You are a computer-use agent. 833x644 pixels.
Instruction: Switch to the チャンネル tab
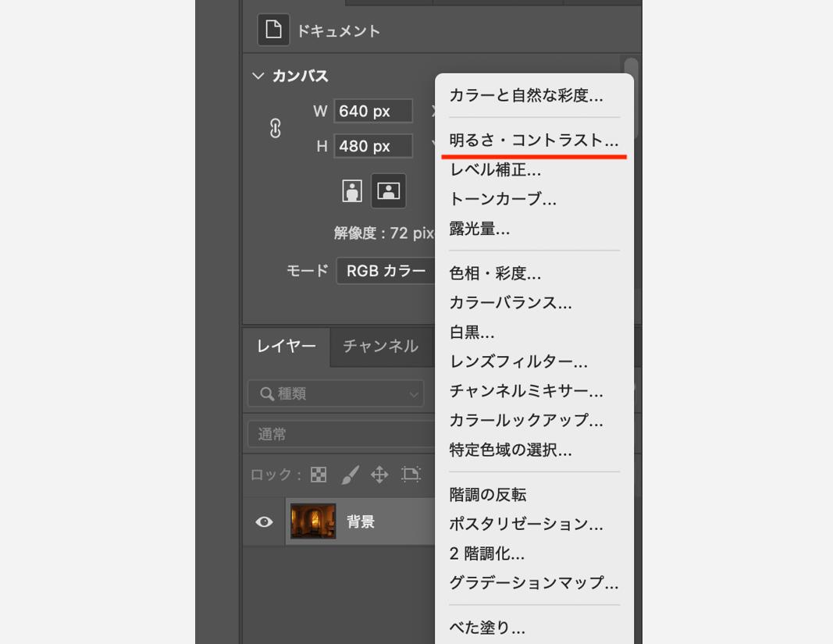pos(383,347)
